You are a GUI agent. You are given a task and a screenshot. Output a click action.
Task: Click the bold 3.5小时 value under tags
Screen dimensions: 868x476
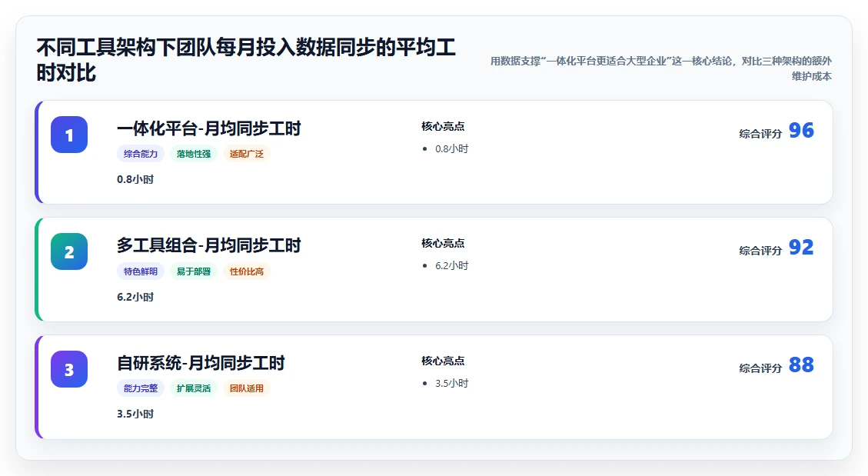[x=135, y=414]
